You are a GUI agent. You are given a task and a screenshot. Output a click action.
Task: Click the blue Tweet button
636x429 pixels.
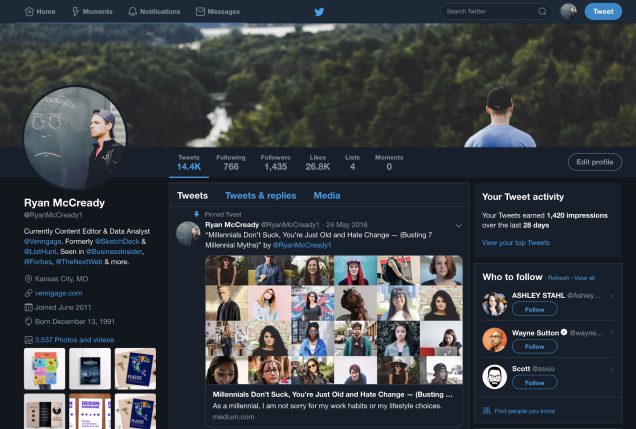point(603,11)
